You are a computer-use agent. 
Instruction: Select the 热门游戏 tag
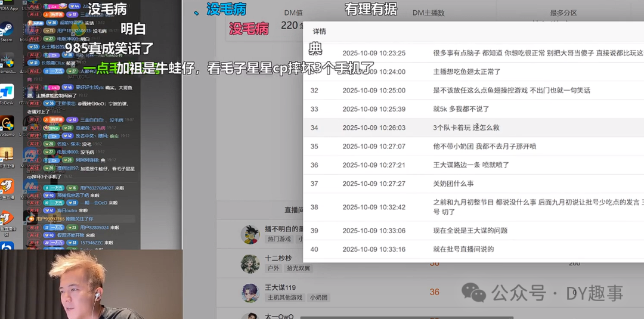click(x=279, y=239)
